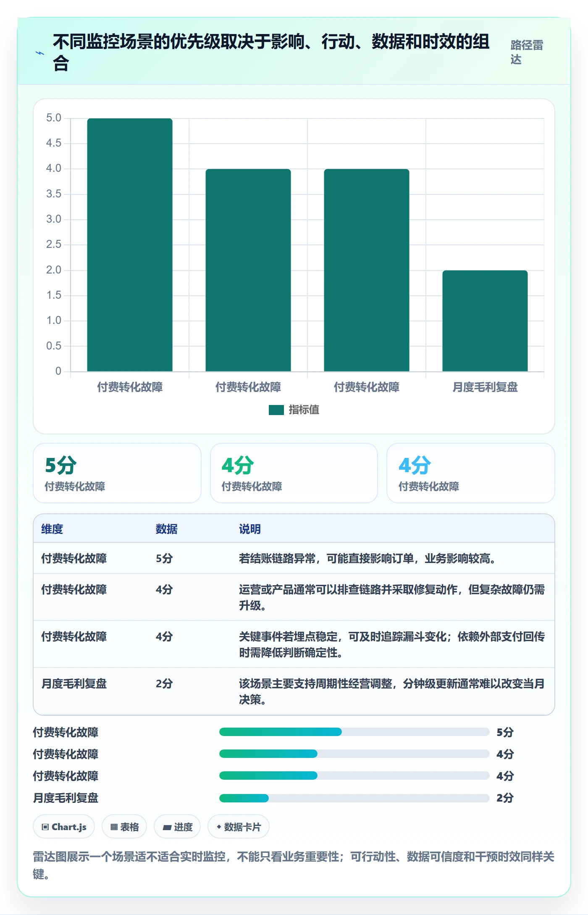Click the description starting 运营或产品通常
Viewport: 588px width, 915px height.
pos(392,597)
